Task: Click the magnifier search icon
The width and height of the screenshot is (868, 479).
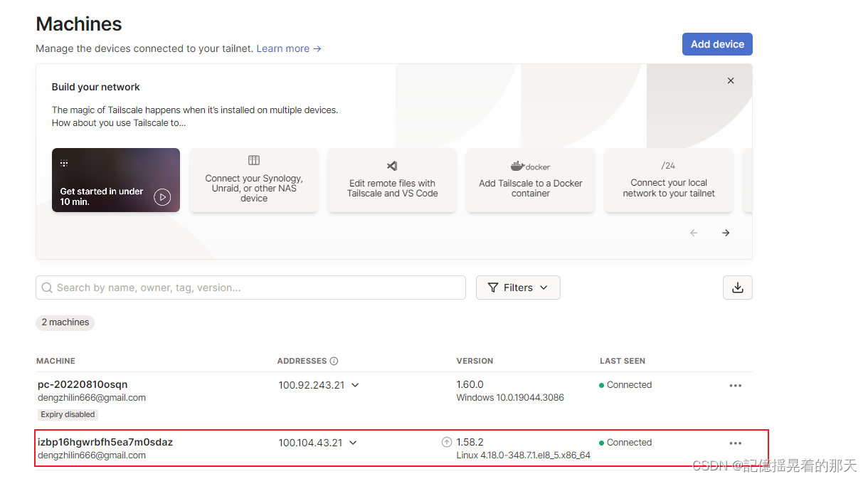Action: click(x=47, y=288)
